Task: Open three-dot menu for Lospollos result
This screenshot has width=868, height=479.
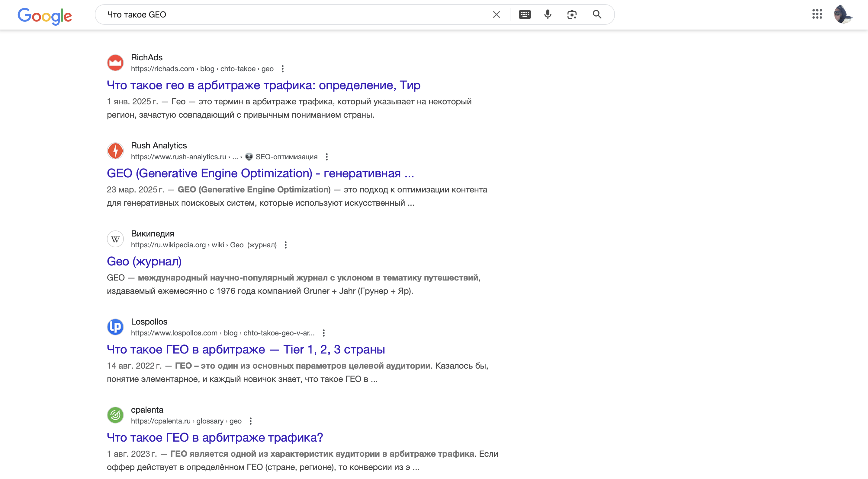Action: pyautogui.click(x=323, y=333)
